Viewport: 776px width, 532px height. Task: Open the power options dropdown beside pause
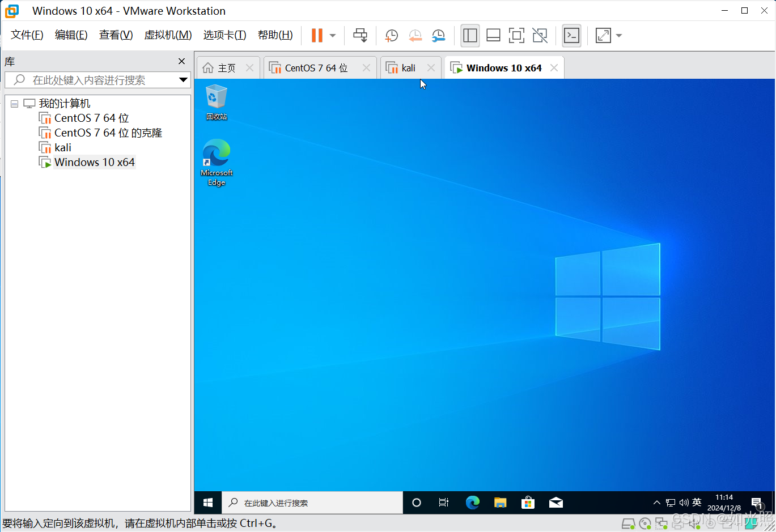(333, 36)
